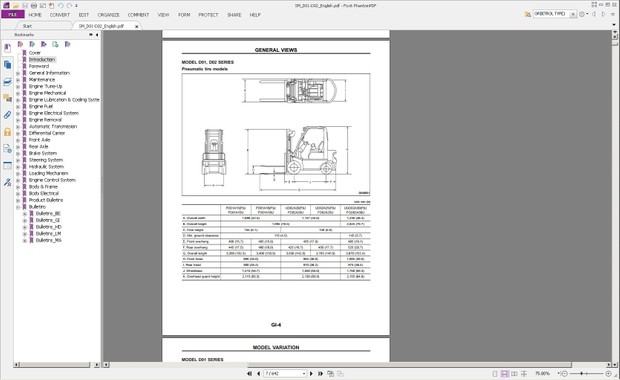Open a file from the quick access toolbar

16,6
